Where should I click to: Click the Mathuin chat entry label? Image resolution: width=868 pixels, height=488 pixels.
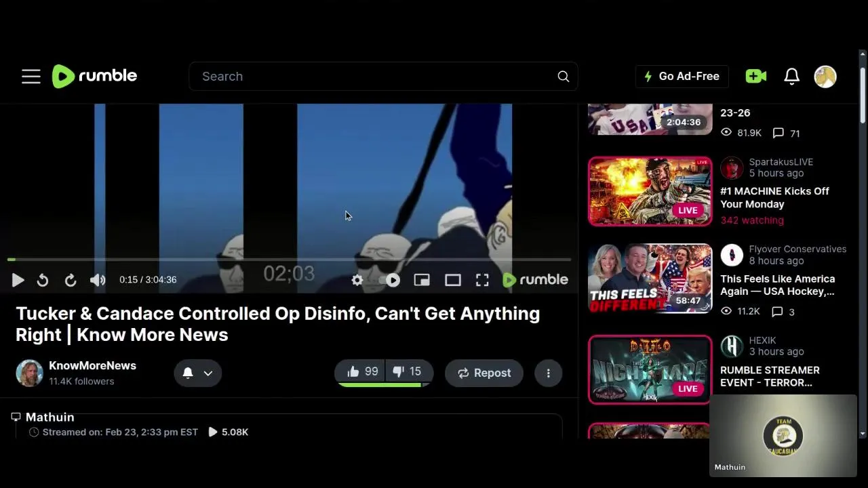[50, 418]
